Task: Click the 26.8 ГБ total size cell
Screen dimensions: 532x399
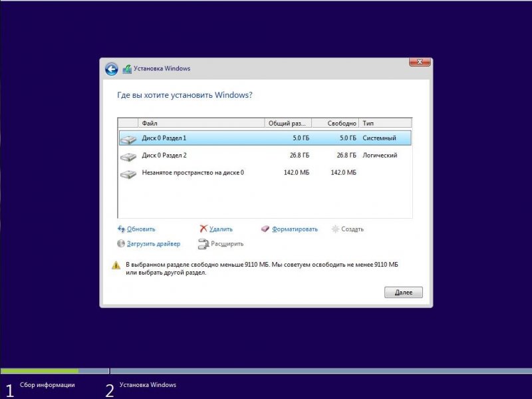Action: tap(300, 156)
